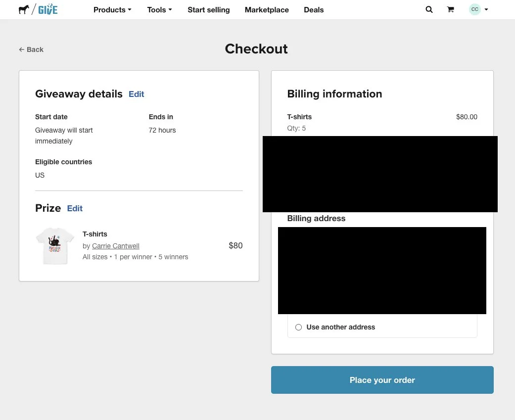
Task: Open Carrie Cantwell's profile link
Action: [116, 246]
